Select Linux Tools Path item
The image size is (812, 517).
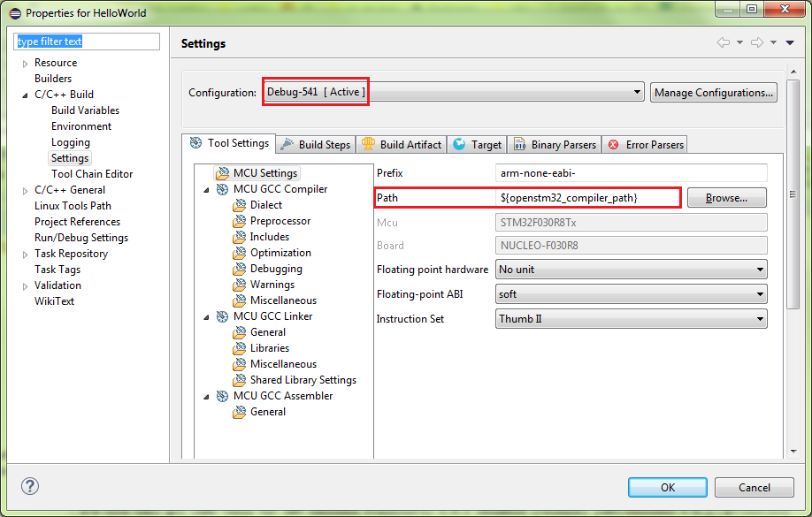tap(73, 206)
